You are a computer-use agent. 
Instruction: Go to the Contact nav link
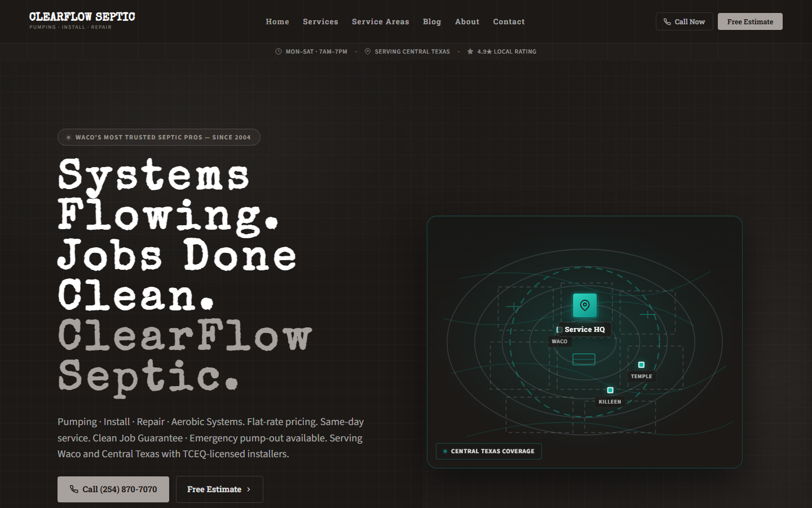(x=509, y=21)
